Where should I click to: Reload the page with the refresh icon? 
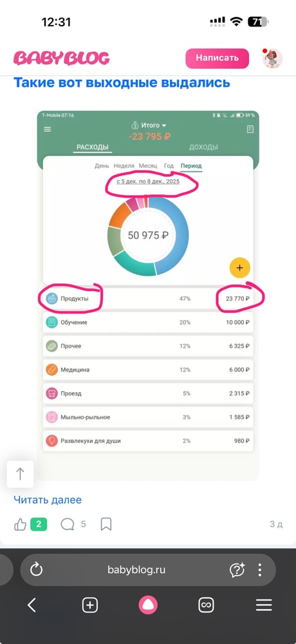click(x=37, y=569)
